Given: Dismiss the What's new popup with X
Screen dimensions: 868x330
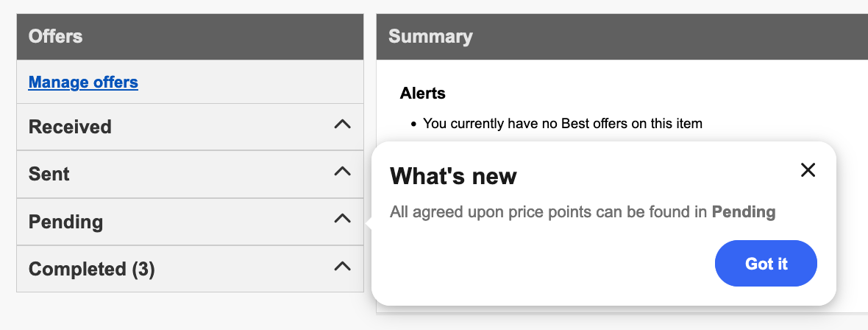Looking at the screenshot, I should [808, 170].
